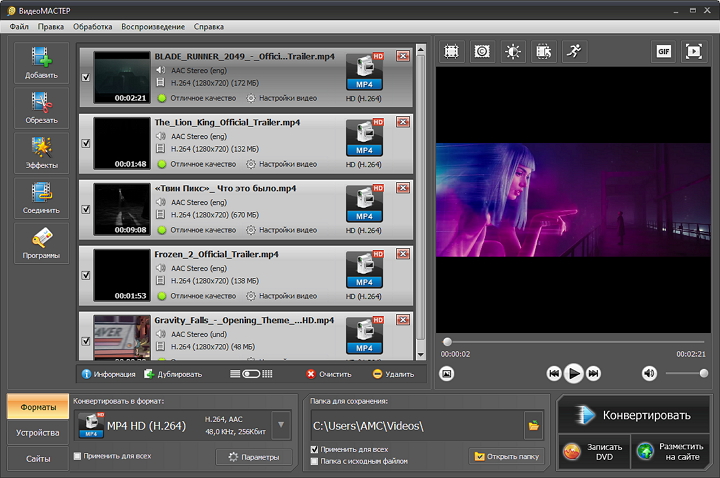Viewport: 720px width, 478px height.
Task: Open Настройки видео for Frozen_2 trailer
Action: pyautogui.click(x=282, y=296)
